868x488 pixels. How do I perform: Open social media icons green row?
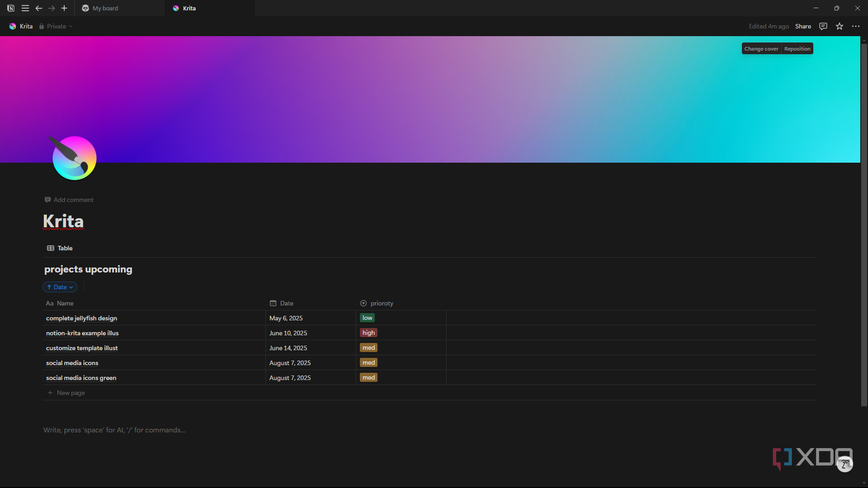(x=81, y=378)
